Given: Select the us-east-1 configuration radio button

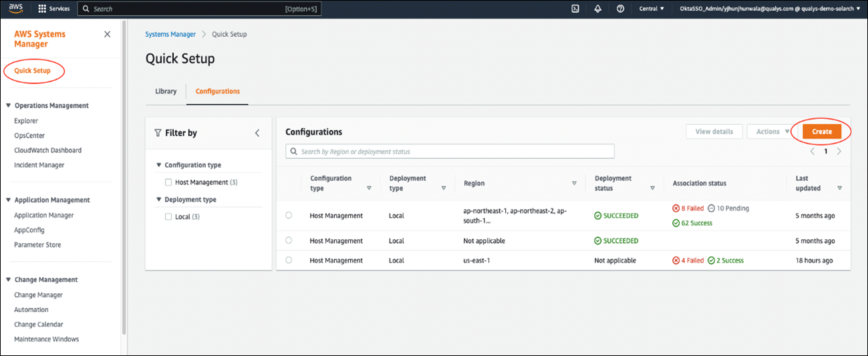Looking at the screenshot, I should coord(289,260).
